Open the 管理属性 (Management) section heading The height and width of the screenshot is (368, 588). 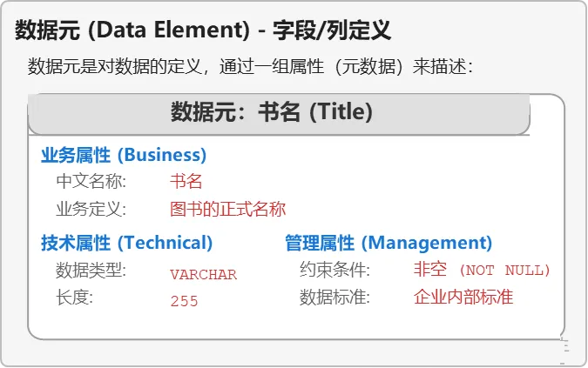pyautogui.click(x=388, y=243)
